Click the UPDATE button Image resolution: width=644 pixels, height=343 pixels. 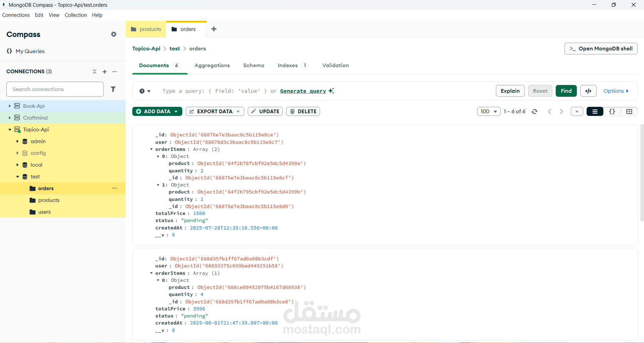(x=265, y=112)
